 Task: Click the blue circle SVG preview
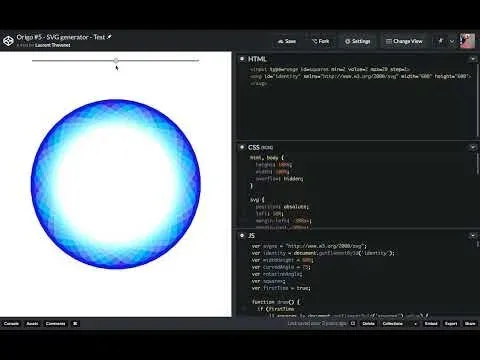(116, 184)
